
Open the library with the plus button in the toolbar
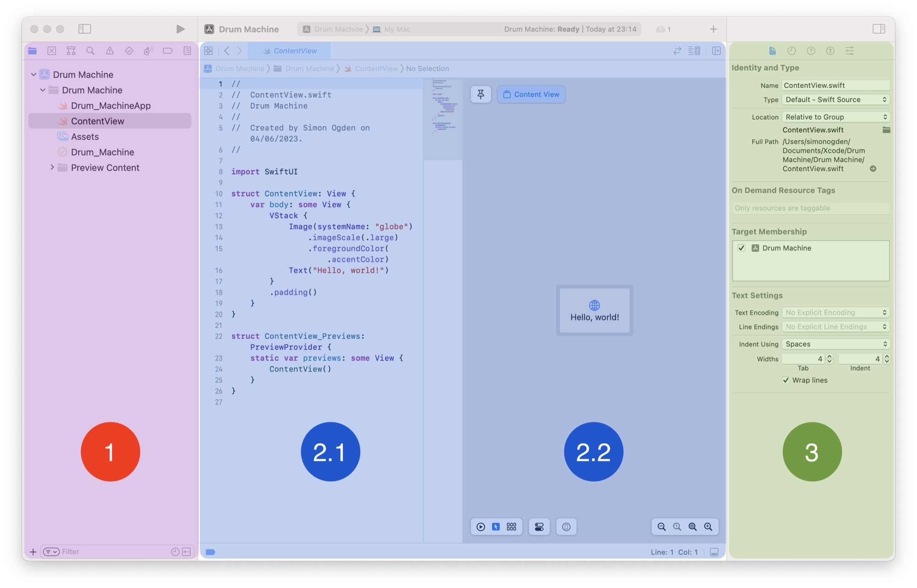pyautogui.click(x=713, y=29)
